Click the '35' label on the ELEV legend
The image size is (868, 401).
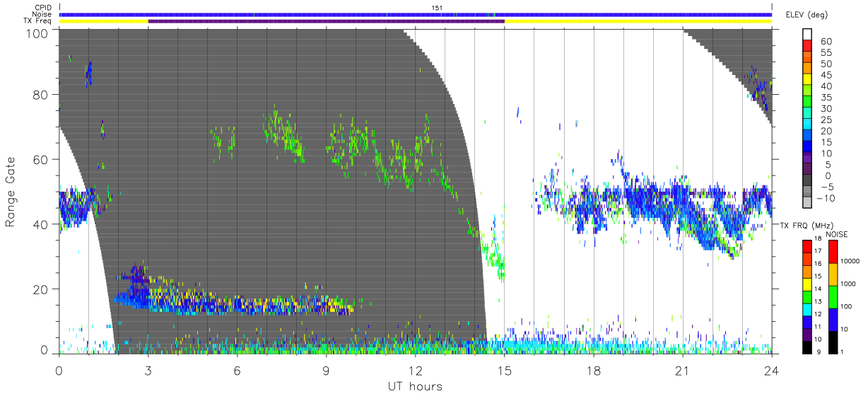pos(826,98)
